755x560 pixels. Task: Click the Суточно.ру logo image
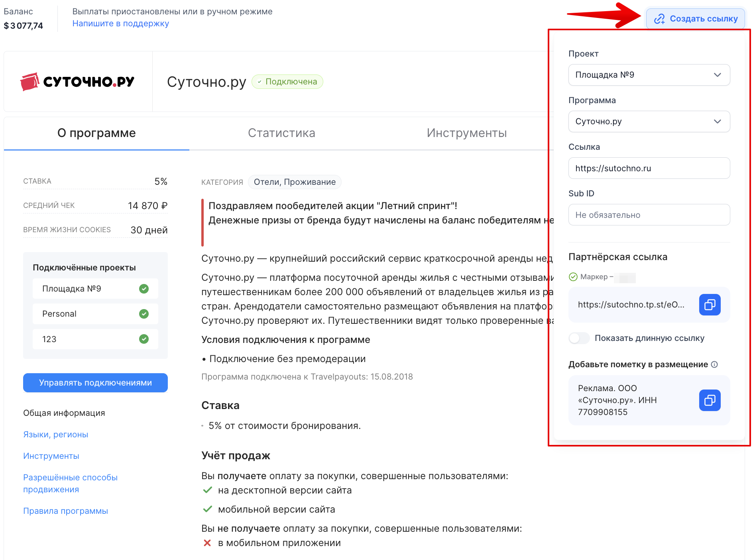click(77, 82)
